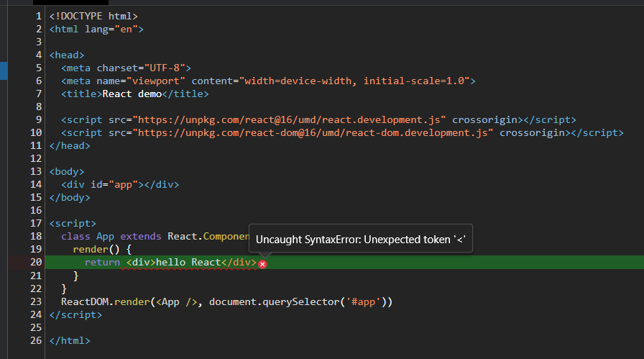Click the 'class App extends' declaration

click(111, 237)
